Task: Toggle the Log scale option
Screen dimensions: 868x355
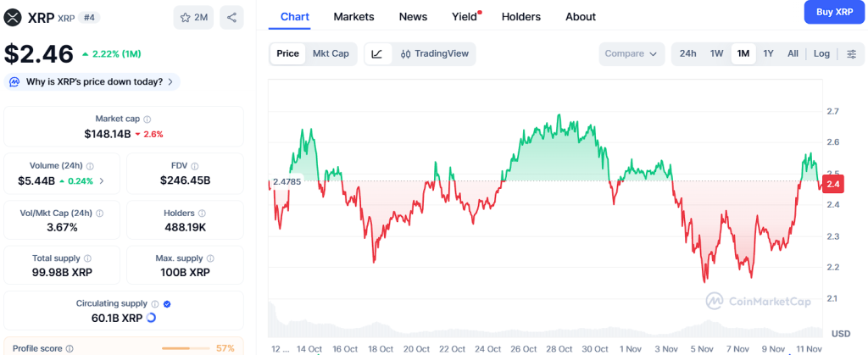Action: (x=821, y=53)
